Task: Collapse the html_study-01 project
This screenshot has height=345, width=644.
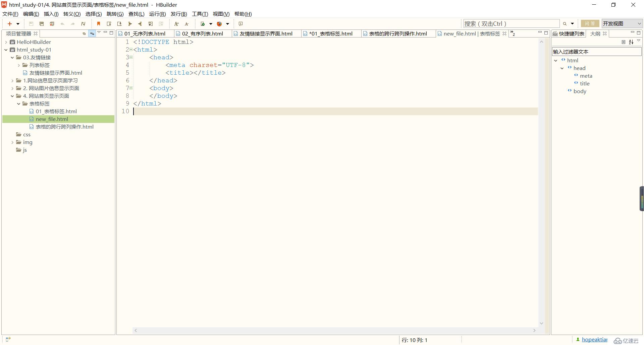Action: click(6, 50)
